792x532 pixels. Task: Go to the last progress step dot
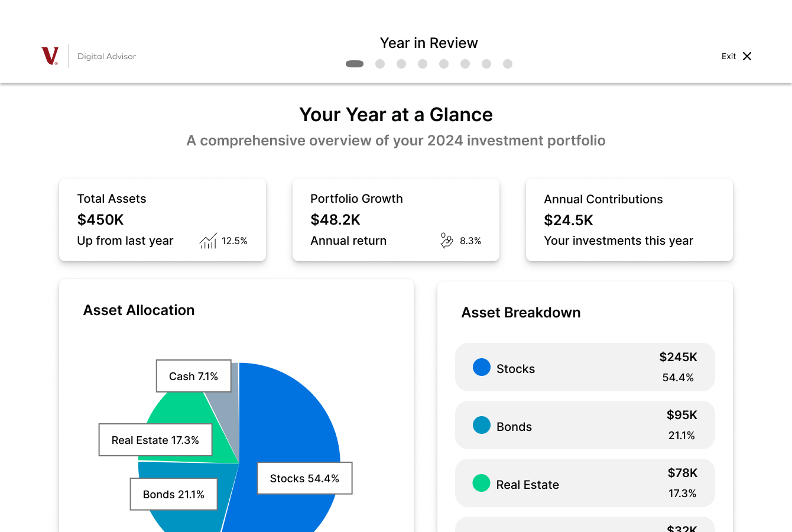508,64
